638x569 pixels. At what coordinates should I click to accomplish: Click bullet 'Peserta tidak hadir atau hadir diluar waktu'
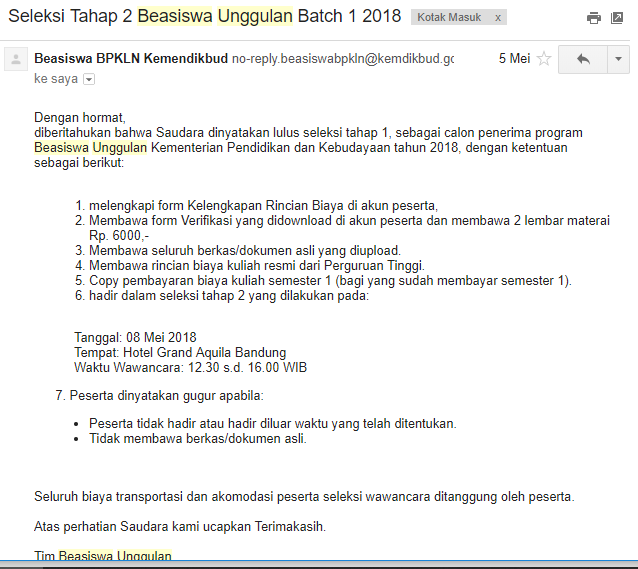273,424
